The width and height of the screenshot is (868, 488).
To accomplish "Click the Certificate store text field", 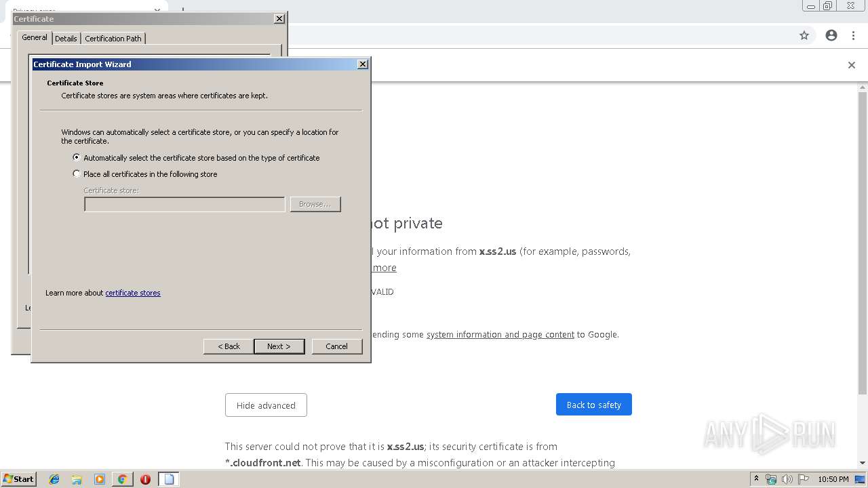I will [x=184, y=204].
